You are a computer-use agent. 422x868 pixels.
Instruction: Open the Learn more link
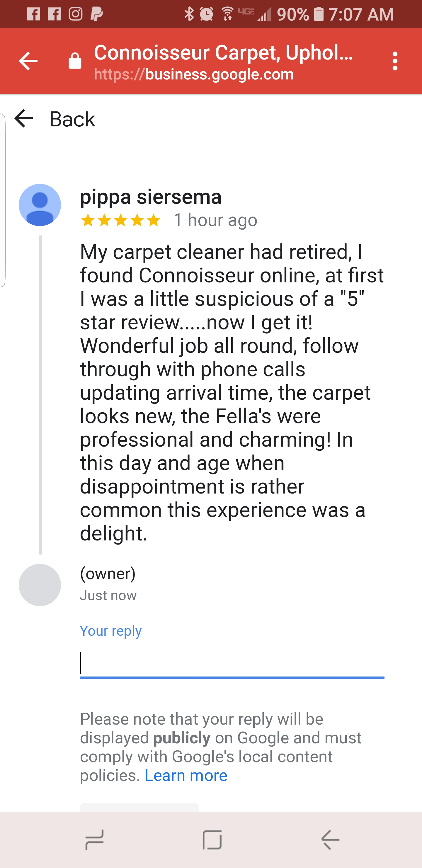pyautogui.click(x=186, y=775)
